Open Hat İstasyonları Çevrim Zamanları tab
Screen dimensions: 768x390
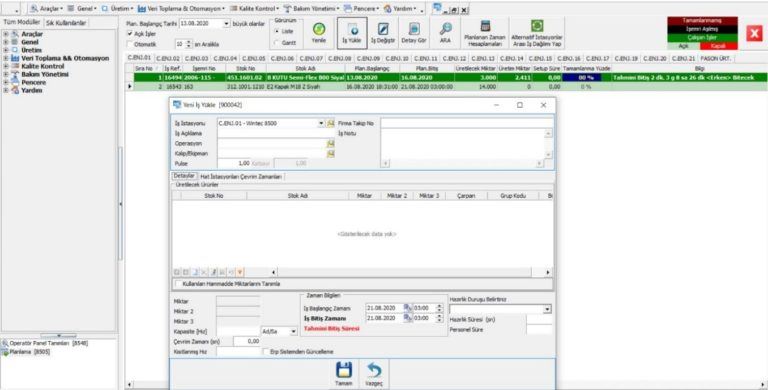[241, 176]
